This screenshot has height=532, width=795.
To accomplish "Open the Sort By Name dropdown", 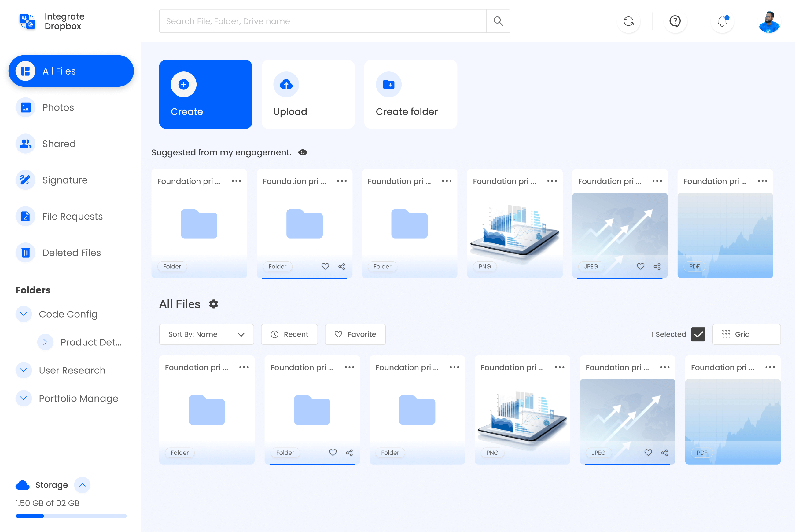I will (206, 334).
